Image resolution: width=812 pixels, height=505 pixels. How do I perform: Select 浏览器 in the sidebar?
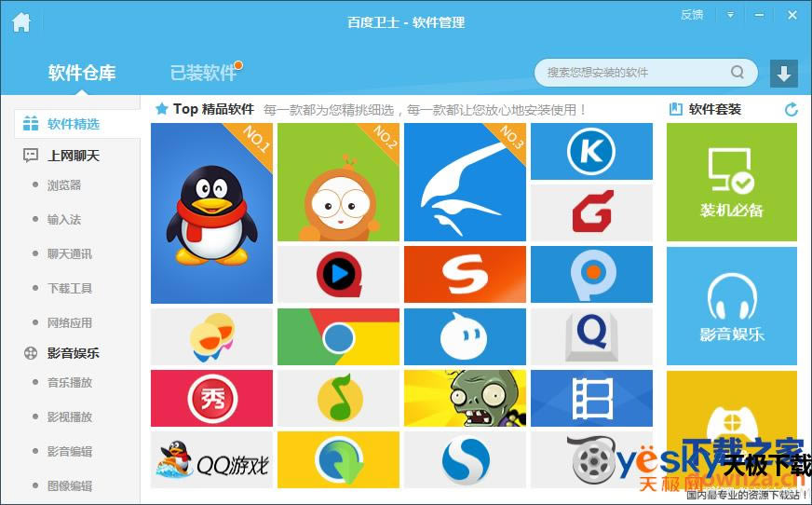[x=64, y=184]
